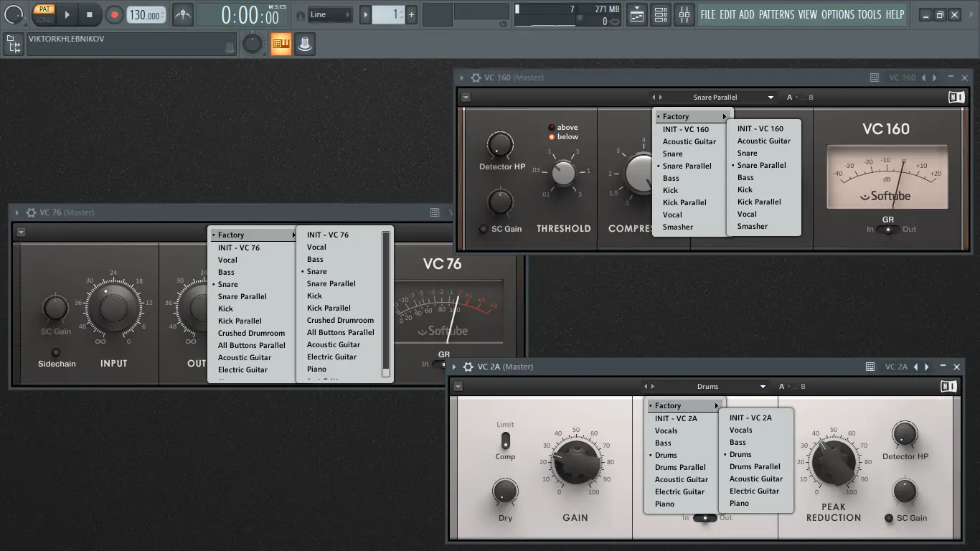The image size is (980, 551).
Task: Click the orange piano keyboard icon
Action: [x=281, y=44]
